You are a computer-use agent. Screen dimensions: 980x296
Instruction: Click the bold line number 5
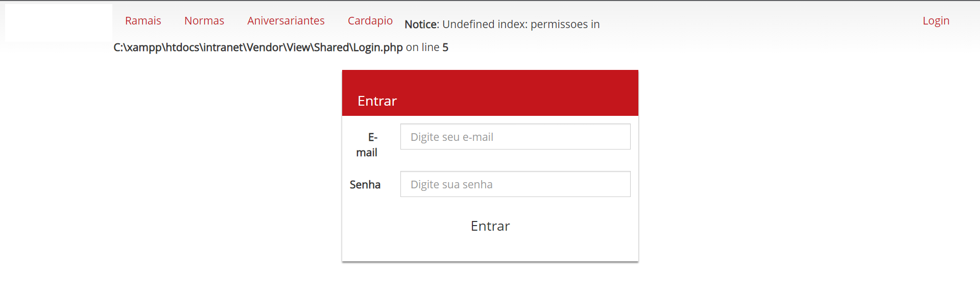(x=445, y=47)
